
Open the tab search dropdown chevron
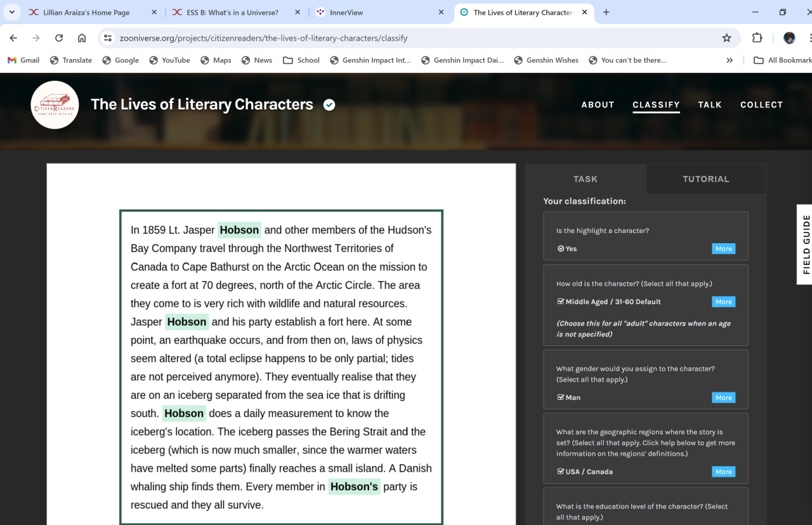11,12
